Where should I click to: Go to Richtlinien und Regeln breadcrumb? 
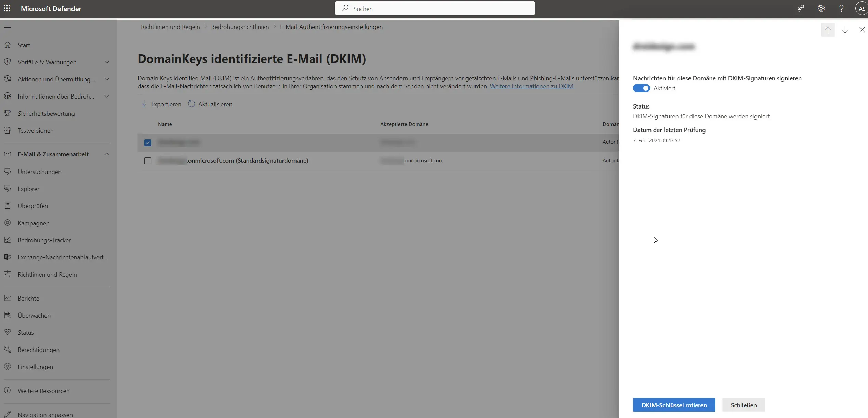(x=170, y=27)
